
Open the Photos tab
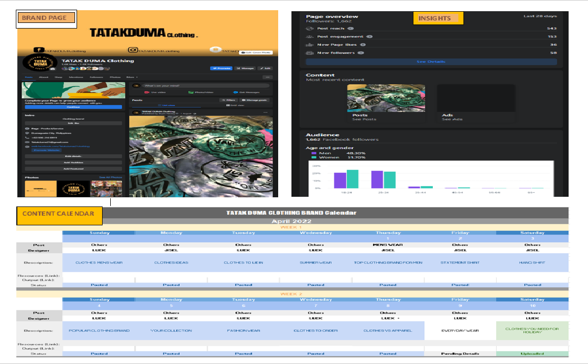click(x=115, y=77)
